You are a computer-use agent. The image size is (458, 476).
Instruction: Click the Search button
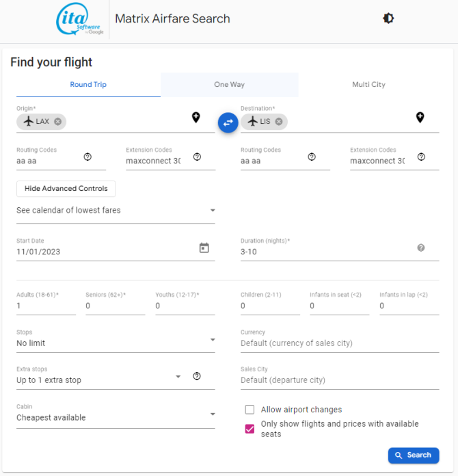(414, 455)
